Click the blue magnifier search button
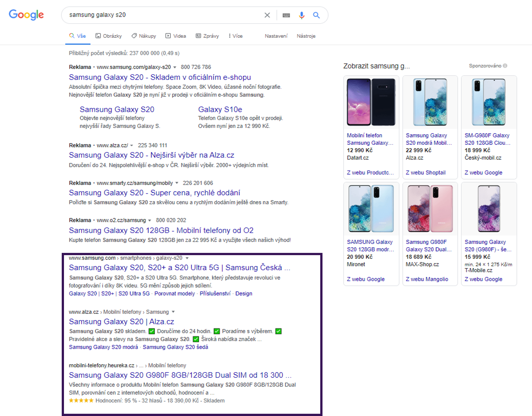 click(317, 15)
